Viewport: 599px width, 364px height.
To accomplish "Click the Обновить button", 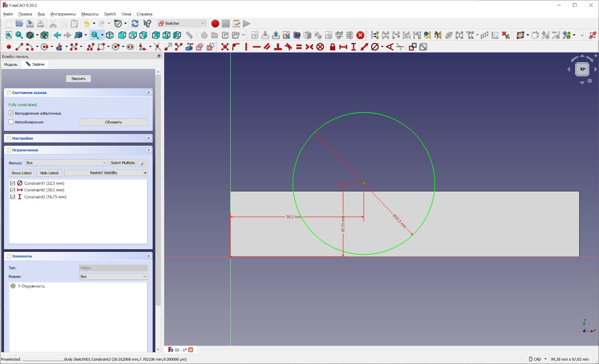I will click(x=113, y=122).
